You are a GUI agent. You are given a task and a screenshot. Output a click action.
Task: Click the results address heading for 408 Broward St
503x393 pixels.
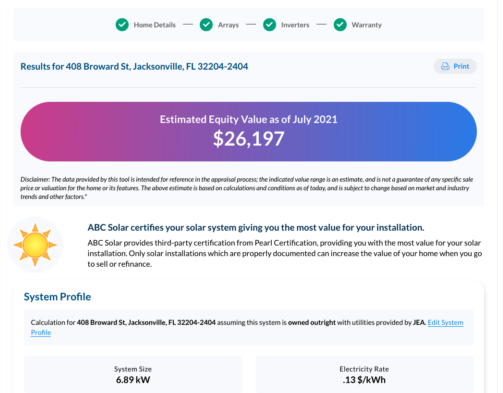[134, 67]
